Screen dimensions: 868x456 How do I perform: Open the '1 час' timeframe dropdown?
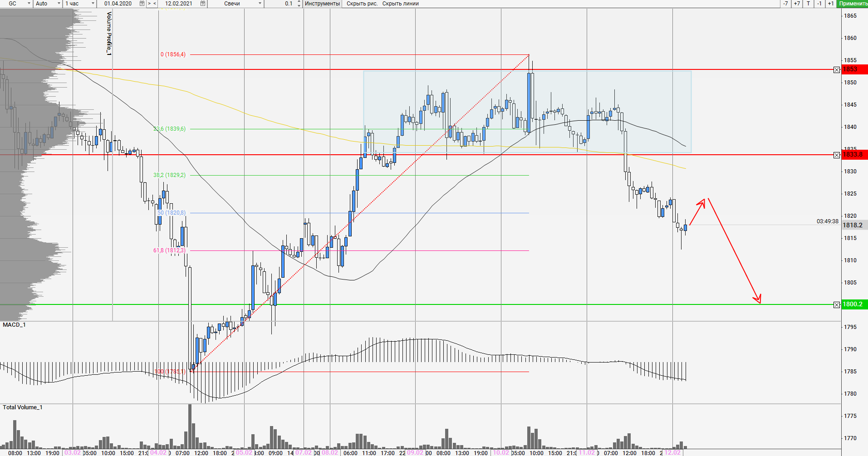pos(93,4)
